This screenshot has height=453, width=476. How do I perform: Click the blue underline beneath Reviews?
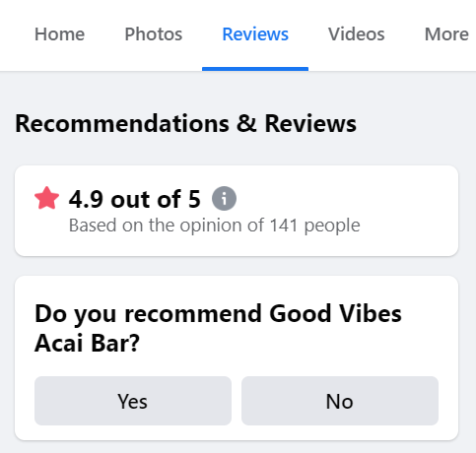tap(255, 69)
